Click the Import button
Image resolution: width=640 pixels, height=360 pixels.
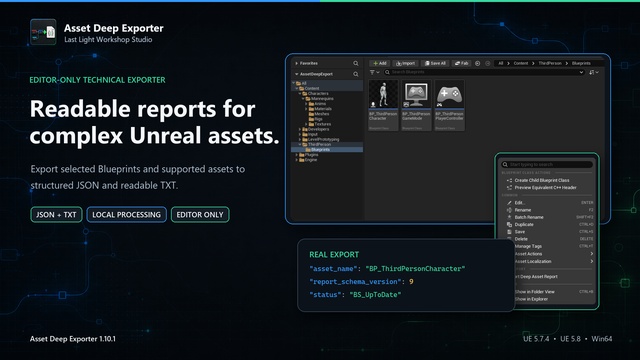(405, 63)
